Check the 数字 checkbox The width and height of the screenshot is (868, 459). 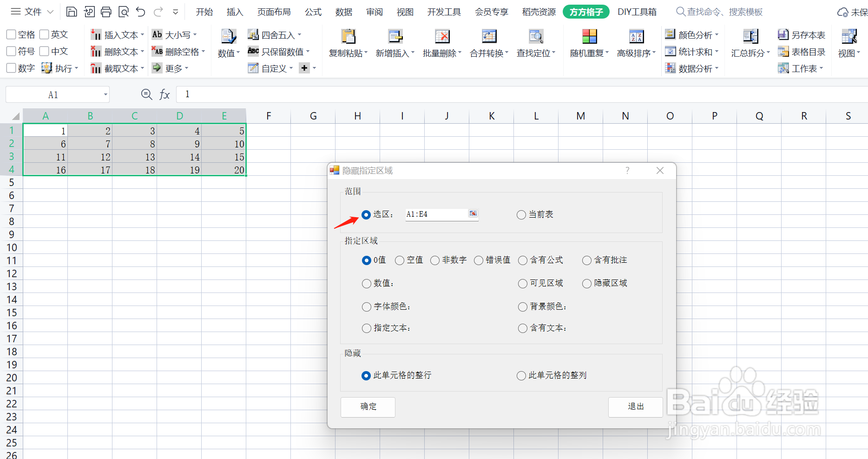pos(11,68)
